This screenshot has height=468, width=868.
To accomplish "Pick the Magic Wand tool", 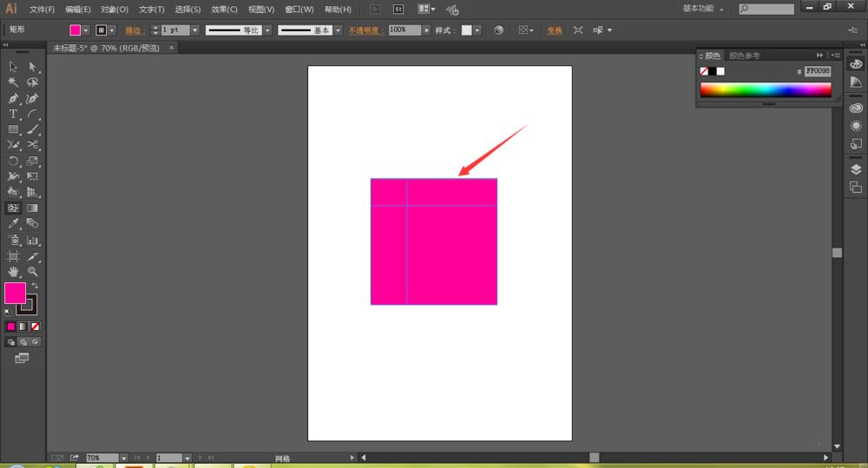I will [x=13, y=82].
